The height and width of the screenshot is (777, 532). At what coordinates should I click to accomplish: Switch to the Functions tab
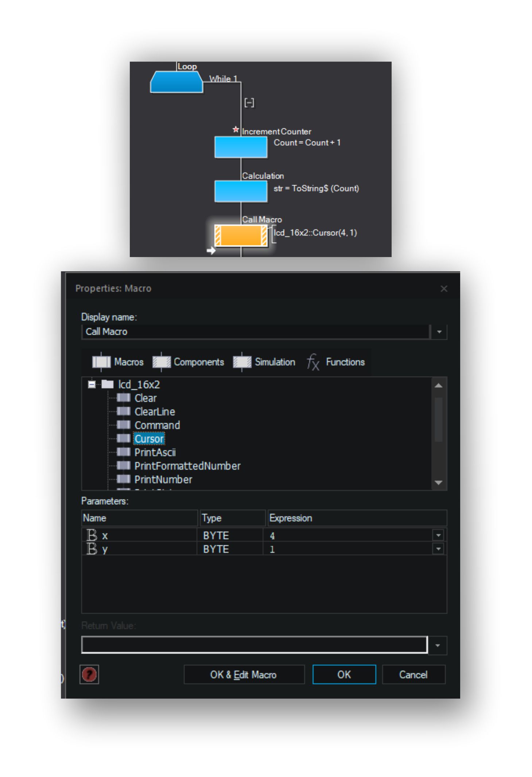point(335,362)
